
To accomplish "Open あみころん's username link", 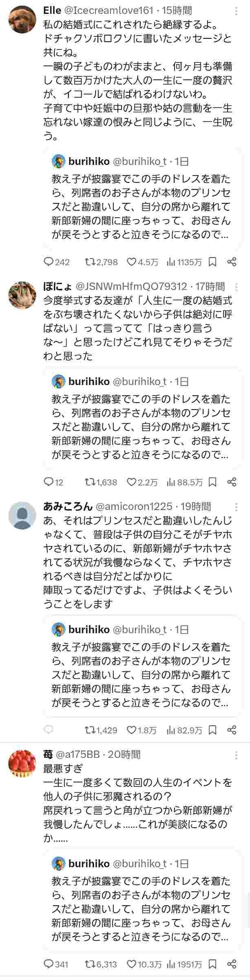I will 68,507.
